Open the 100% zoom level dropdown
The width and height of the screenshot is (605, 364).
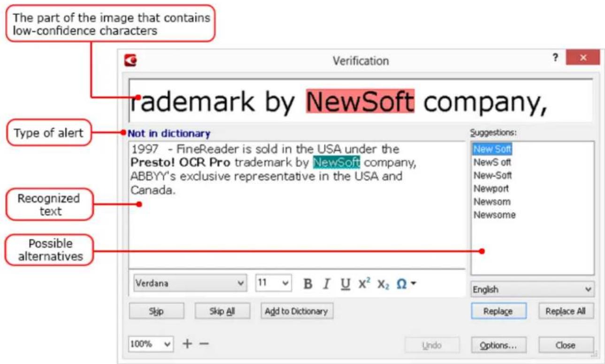point(151,344)
